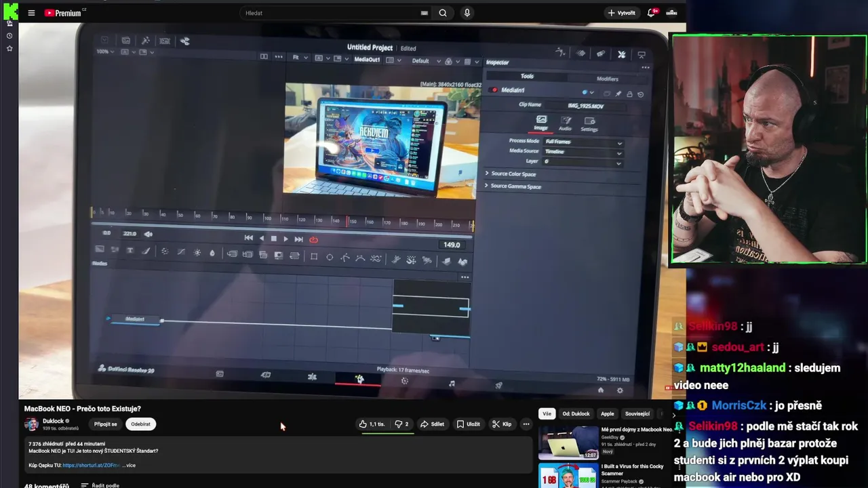Switch to the Modifiers tab in Inspector
Screen dimensions: 868x488
607,79
